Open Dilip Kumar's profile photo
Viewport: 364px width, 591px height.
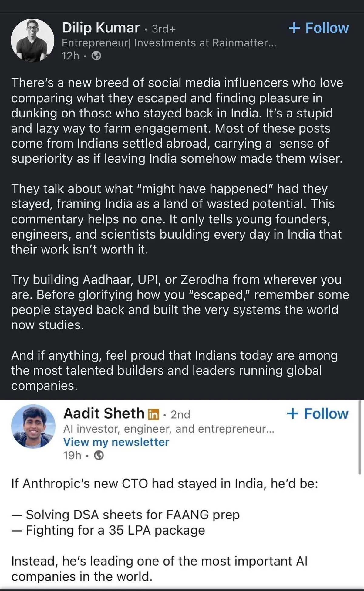32,41
